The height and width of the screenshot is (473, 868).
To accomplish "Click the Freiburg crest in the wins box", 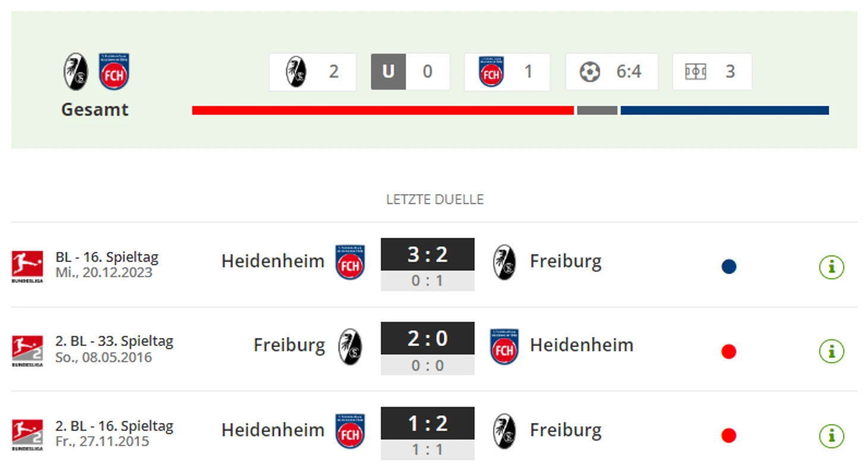I will pyautogui.click(x=295, y=72).
